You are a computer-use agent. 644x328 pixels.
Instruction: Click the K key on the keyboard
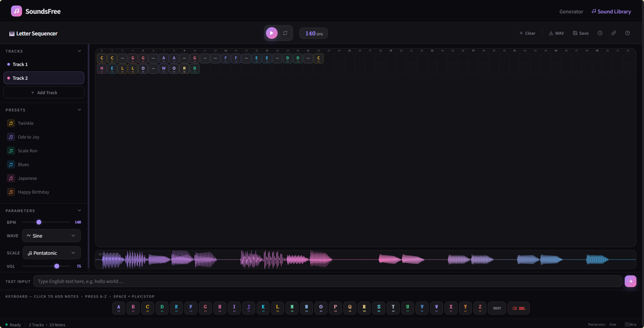click(263, 308)
